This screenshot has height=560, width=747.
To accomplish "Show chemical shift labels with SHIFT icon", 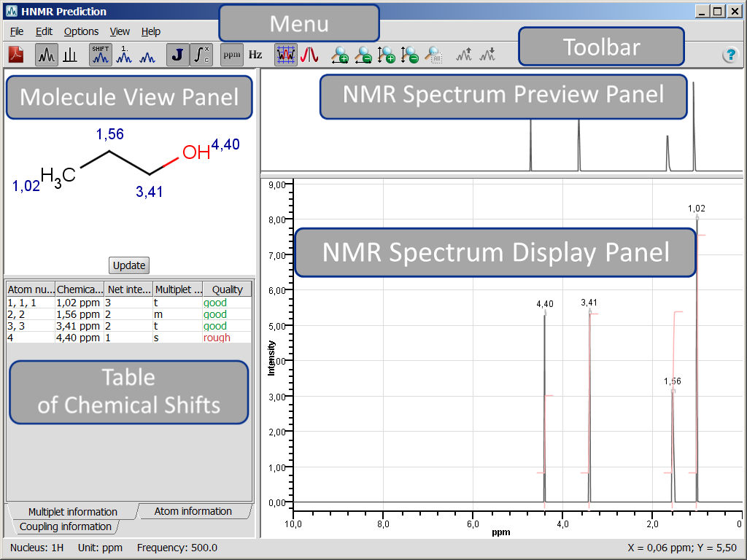I will click(101, 55).
